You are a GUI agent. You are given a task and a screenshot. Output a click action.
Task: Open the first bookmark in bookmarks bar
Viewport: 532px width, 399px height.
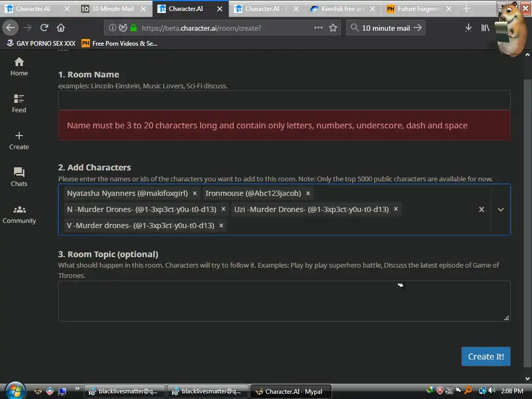click(x=41, y=44)
